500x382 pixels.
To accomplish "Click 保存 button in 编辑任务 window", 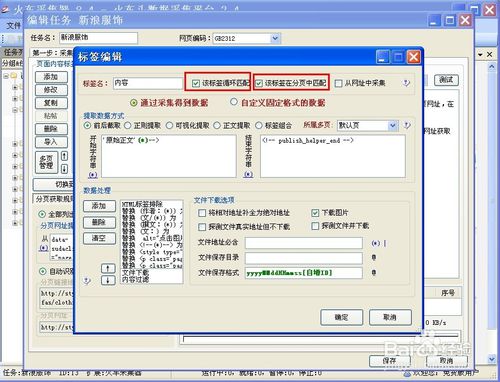I will coord(389,361).
